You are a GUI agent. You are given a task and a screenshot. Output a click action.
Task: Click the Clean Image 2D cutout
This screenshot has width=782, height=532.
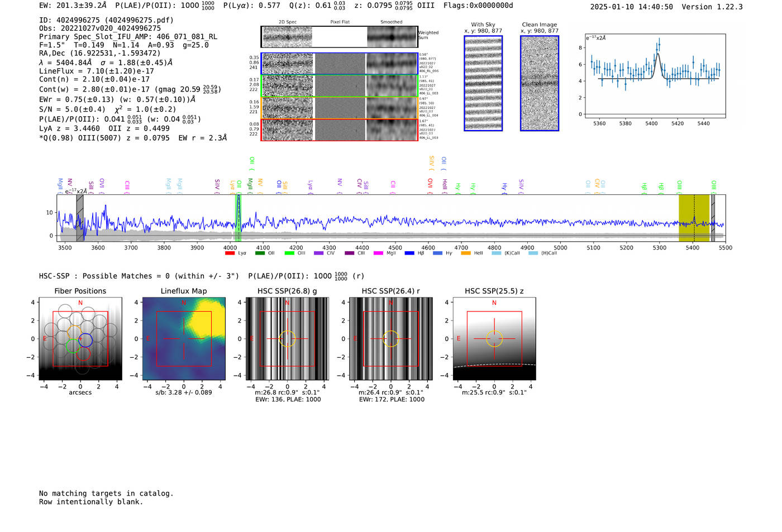point(540,83)
